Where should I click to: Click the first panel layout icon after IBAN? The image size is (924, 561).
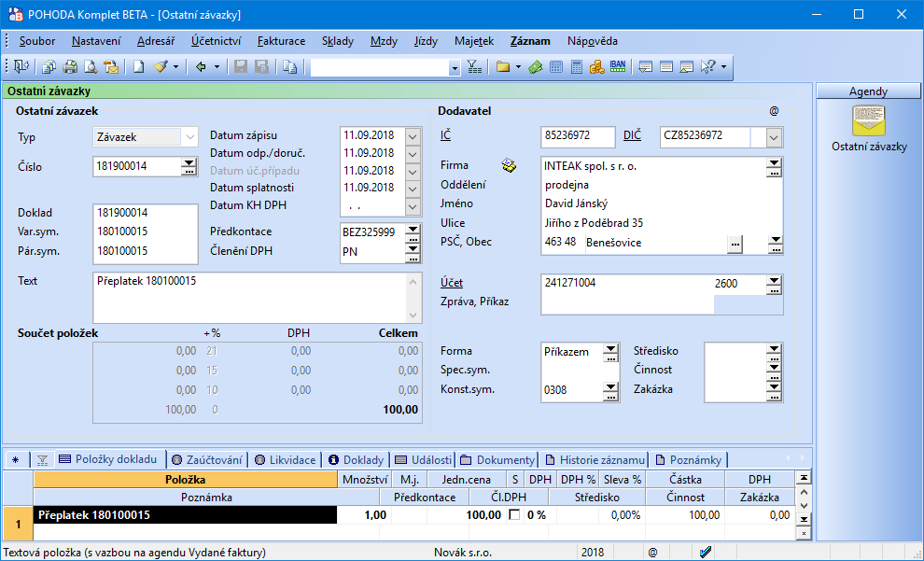coord(645,67)
